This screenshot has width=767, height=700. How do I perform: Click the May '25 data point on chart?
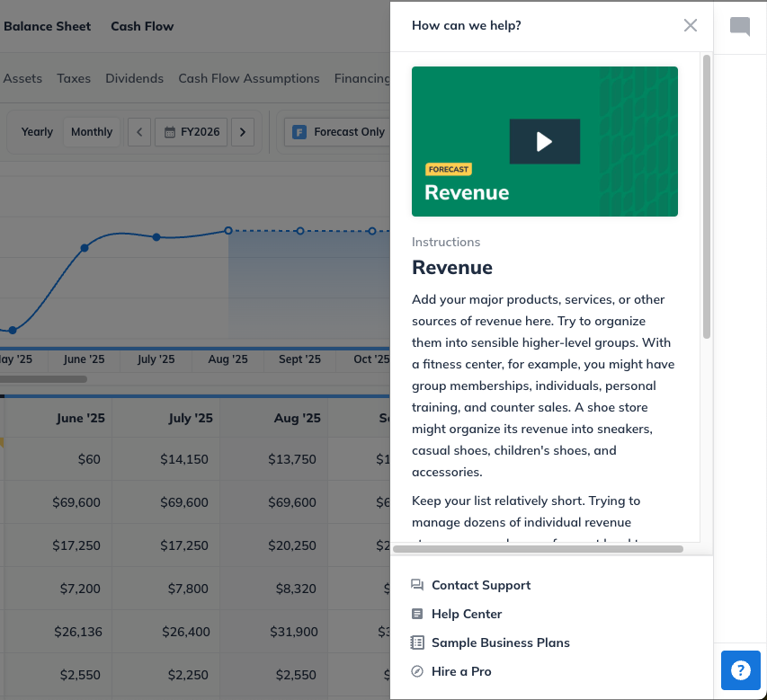tap(13, 331)
